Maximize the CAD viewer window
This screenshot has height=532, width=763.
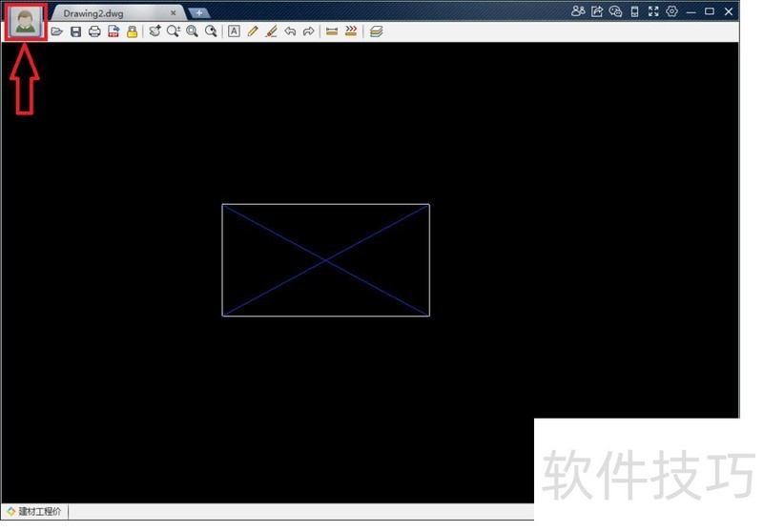(710, 11)
